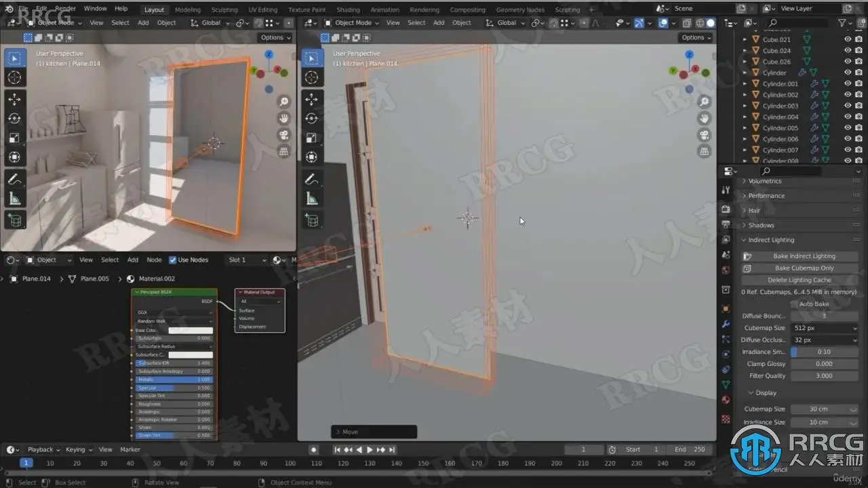Switch to the Sculpting workspace tab
This screenshot has height=488, width=868.
pyautogui.click(x=224, y=9)
